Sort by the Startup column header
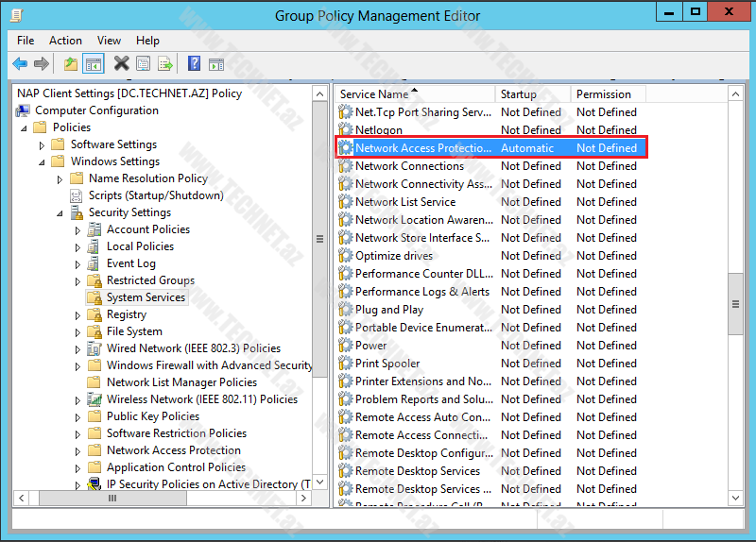 coord(532,94)
